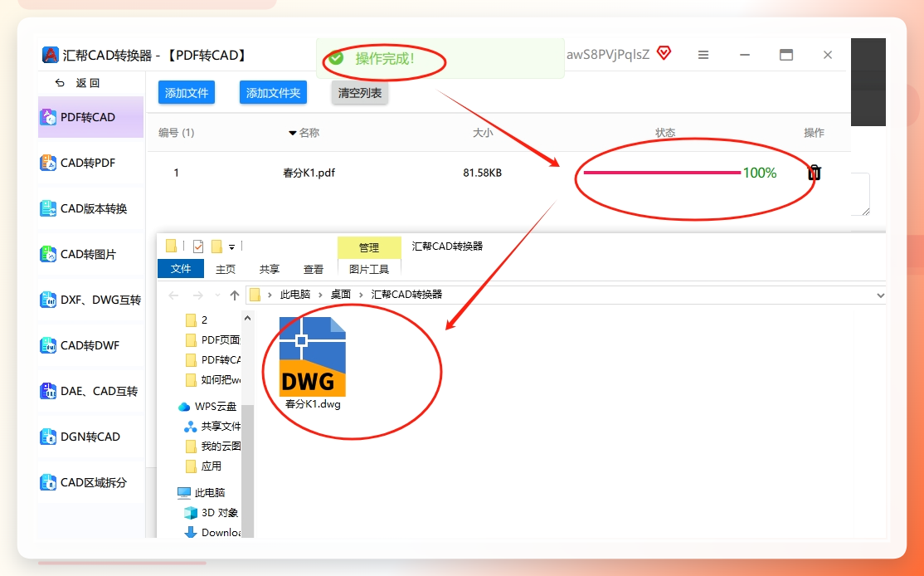This screenshot has width=924, height=576.
Task: Click the 管理 contextual tab
Action: [369, 247]
